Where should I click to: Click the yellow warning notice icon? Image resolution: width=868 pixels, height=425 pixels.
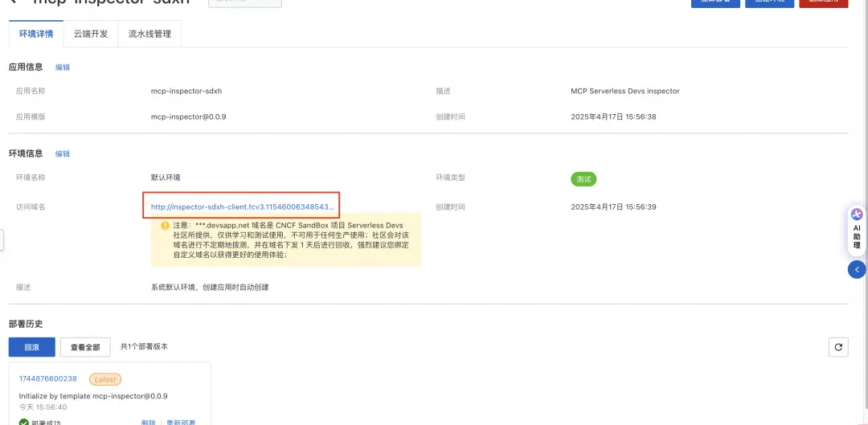point(165,226)
